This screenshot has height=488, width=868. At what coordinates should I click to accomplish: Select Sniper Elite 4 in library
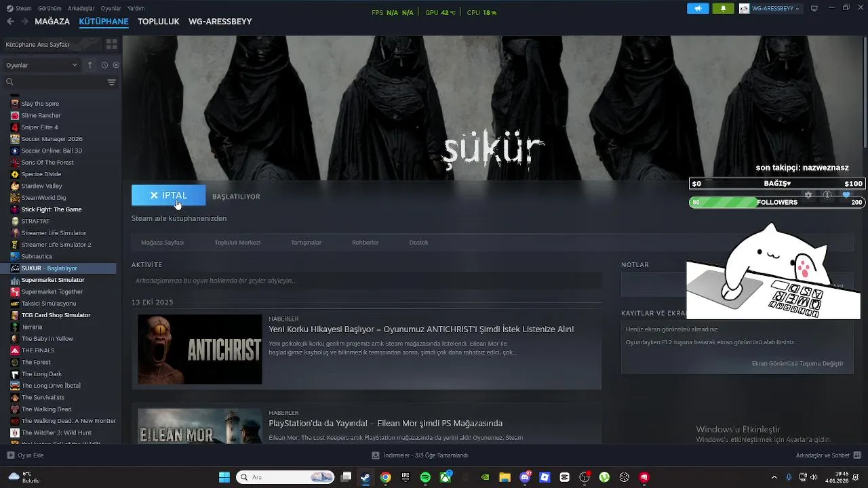[x=39, y=127]
